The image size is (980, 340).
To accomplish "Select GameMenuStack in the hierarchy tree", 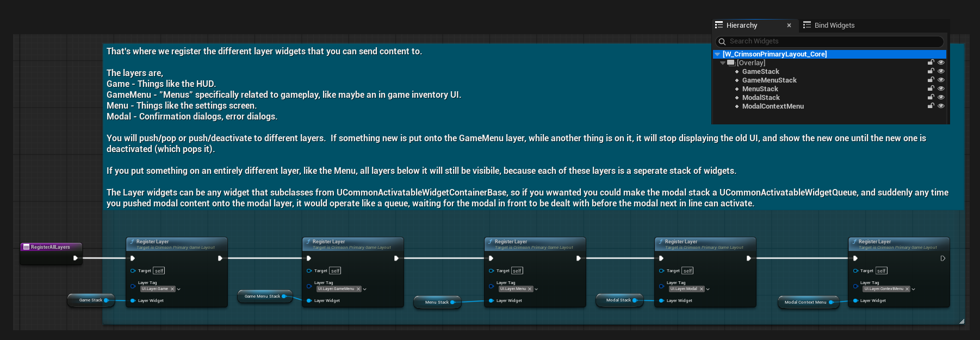I will (x=769, y=80).
